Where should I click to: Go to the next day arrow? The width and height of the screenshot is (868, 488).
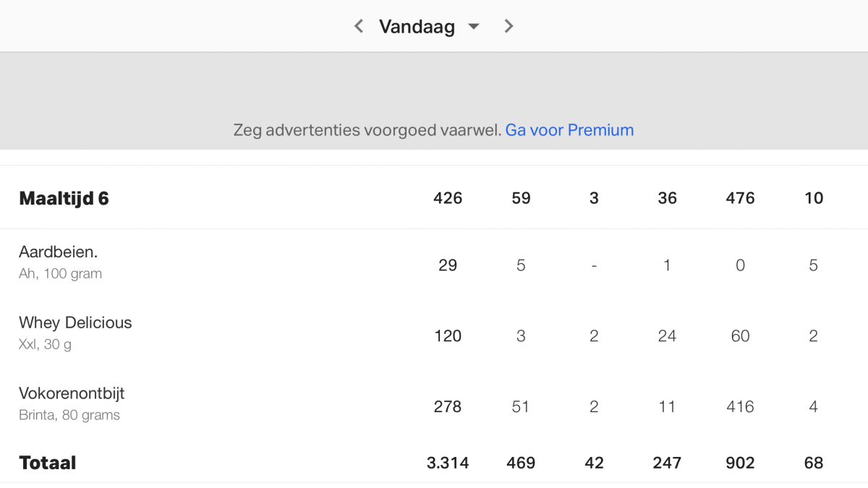[509, 27]
